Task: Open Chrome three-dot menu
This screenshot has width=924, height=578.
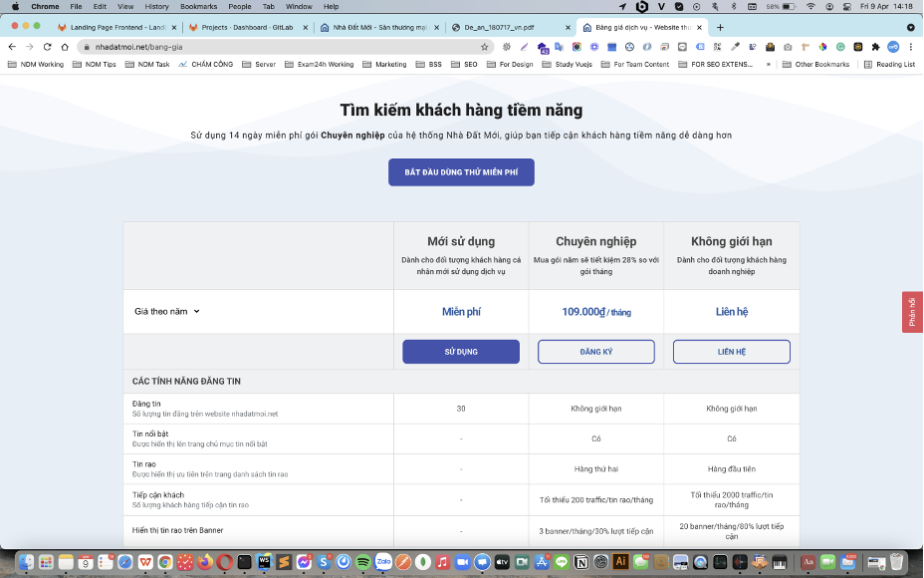Action: point(911,47)
